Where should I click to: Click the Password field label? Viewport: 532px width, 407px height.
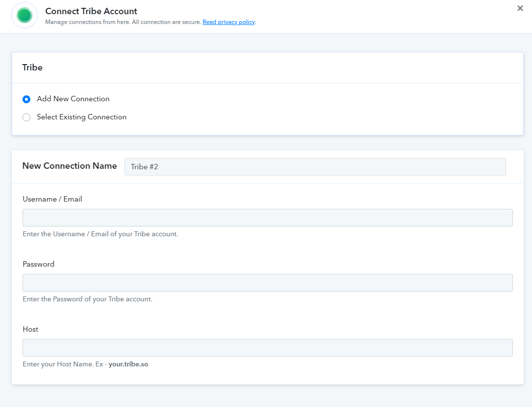[38, 264]
